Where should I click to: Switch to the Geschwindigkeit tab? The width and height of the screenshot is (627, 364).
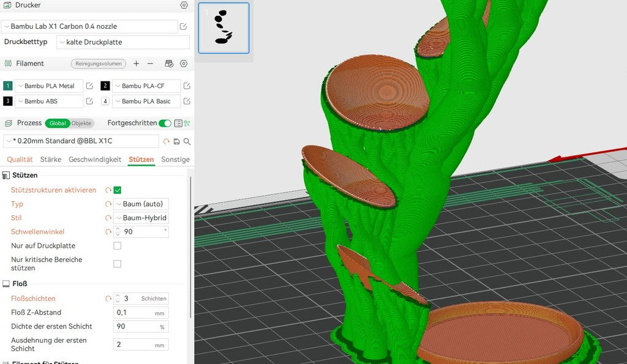tap(95, 160)
